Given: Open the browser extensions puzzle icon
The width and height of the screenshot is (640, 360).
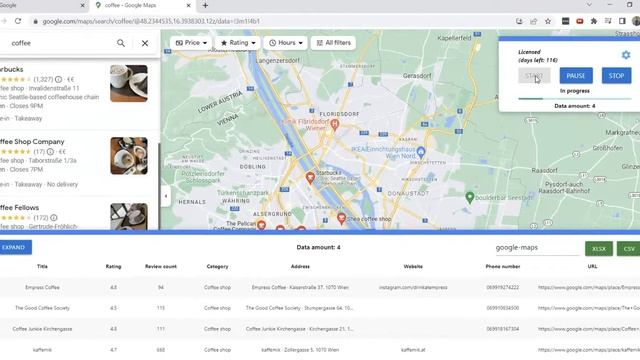Looking at the screenshot, I should pyautogui.click(x=594, y=21).
